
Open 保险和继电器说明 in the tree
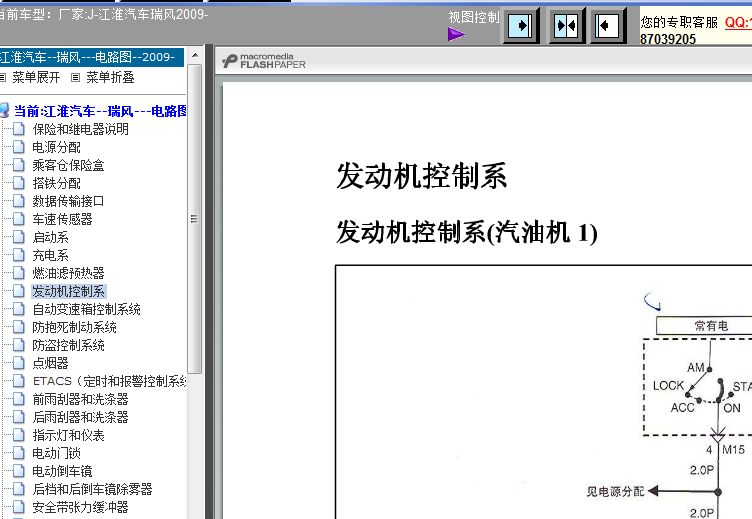click(80, 129)
